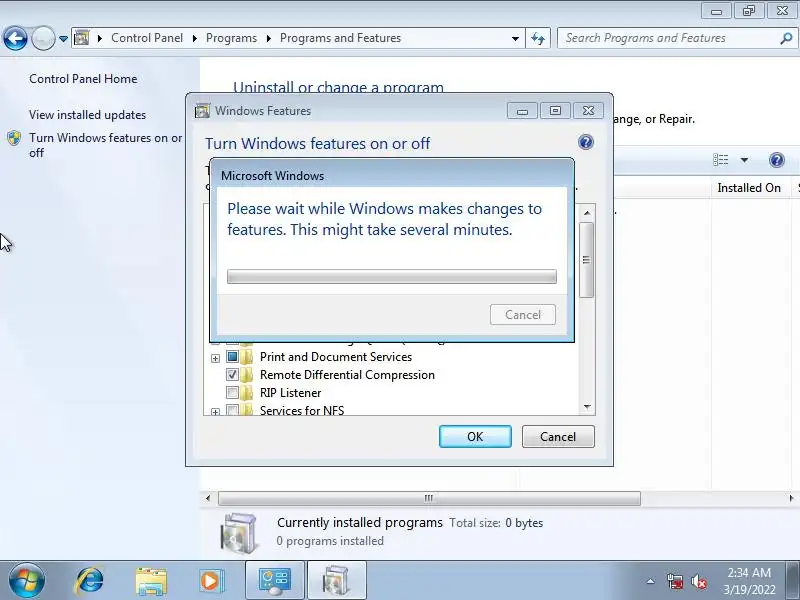The image size is (800, 600).
Task: Show hidden tray icons arrow
Action: click(651, 581)
